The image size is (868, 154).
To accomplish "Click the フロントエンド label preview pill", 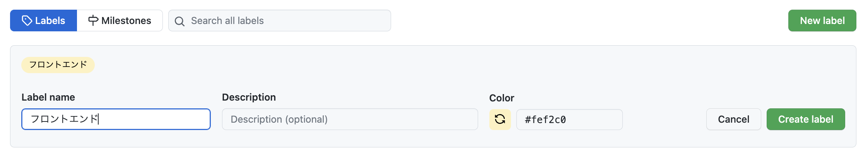I will click(x=58, y=65).
